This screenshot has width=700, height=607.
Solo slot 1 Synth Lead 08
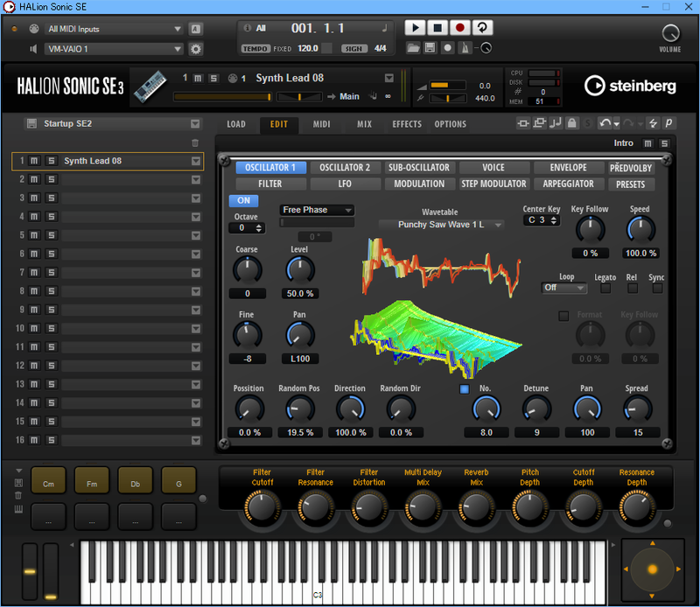point(52,161)
